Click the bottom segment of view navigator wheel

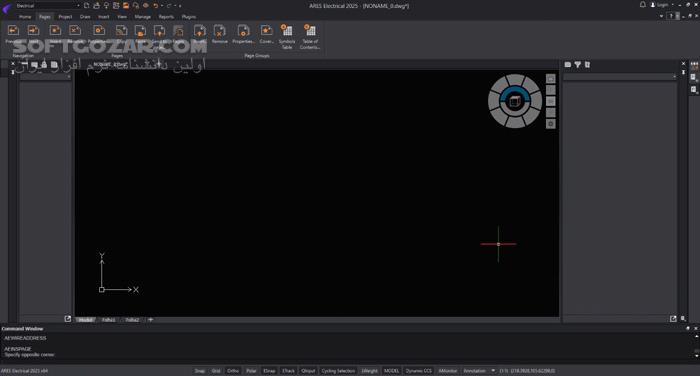click(x=515, y=123)
